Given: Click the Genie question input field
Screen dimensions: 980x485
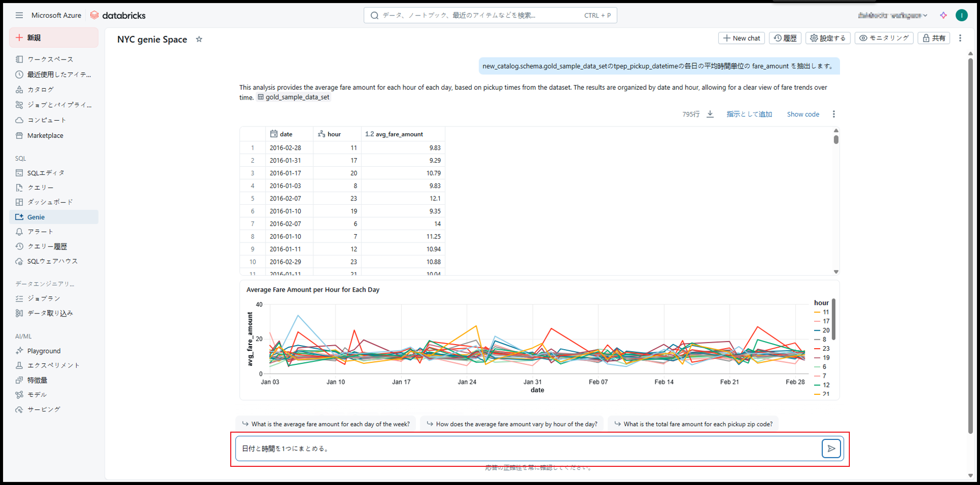Looking at the screenshot, I should (527, 449).
